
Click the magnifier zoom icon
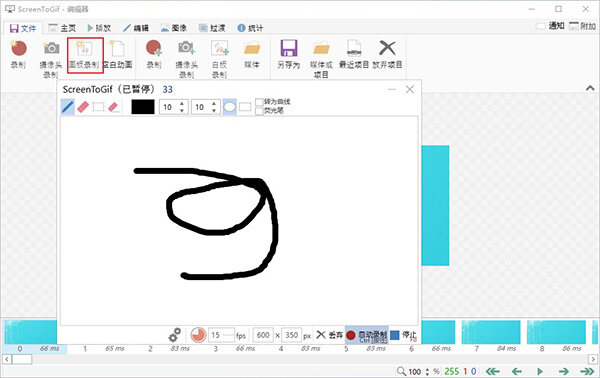401,371
